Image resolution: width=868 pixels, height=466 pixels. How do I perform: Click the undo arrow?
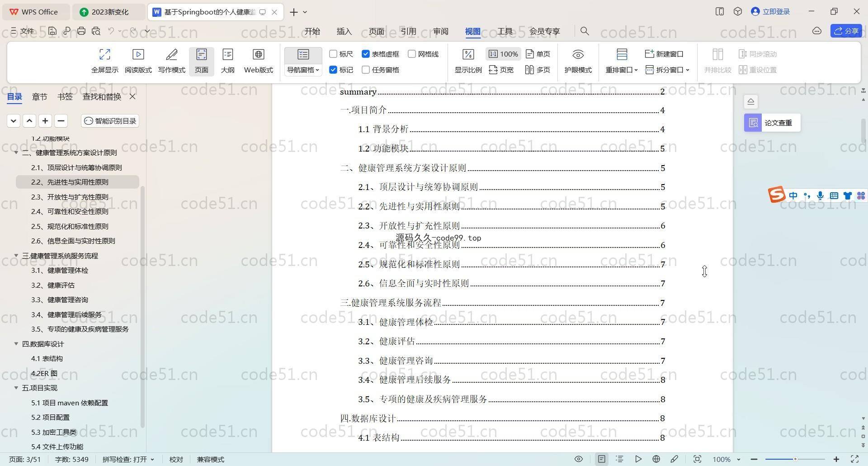tap(111, 31)
